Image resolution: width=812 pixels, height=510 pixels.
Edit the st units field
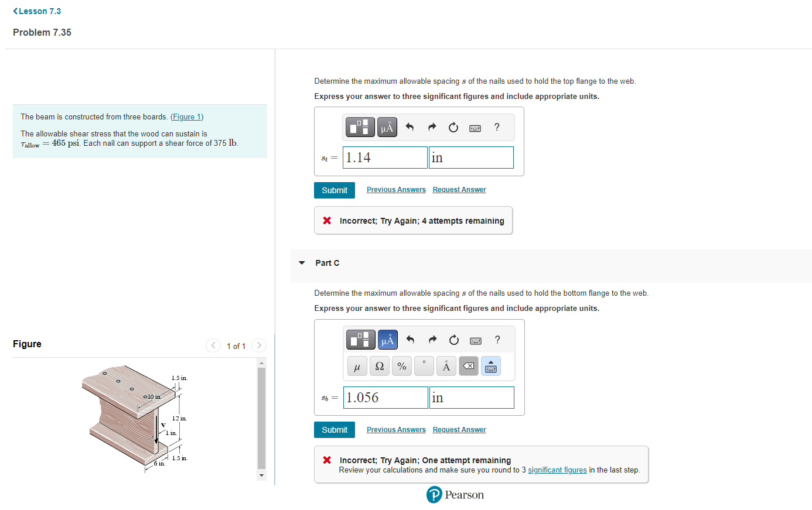(x=471, y=158)
